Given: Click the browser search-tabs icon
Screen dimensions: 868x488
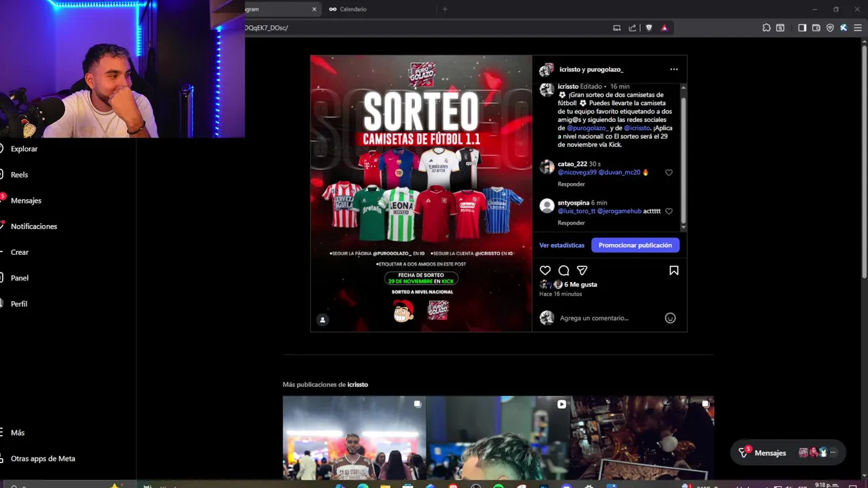Looking at the screenshot, I should [781, 28].
